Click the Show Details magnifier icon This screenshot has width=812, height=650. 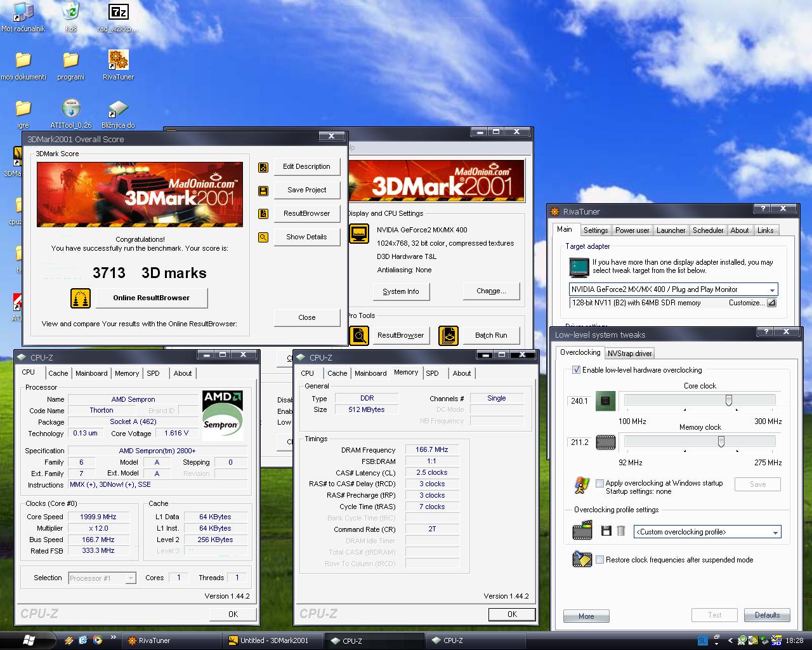pos(263,237)
